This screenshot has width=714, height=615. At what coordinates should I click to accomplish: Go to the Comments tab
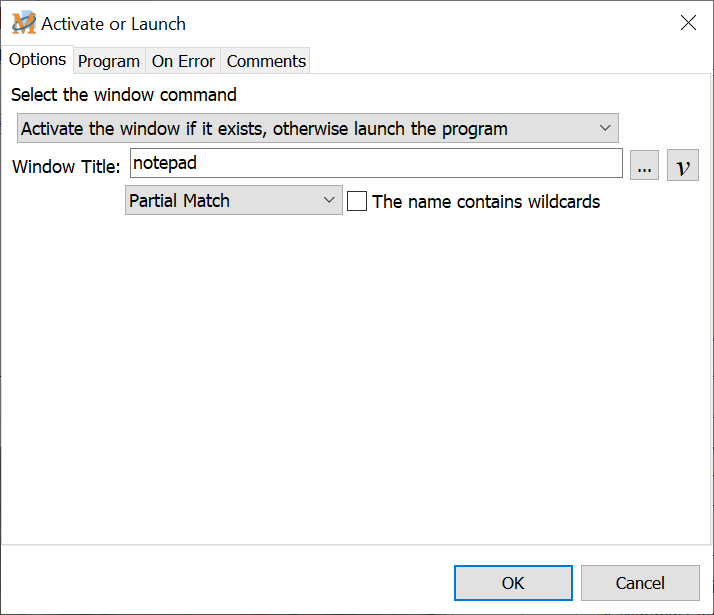(x=266, y=61)
